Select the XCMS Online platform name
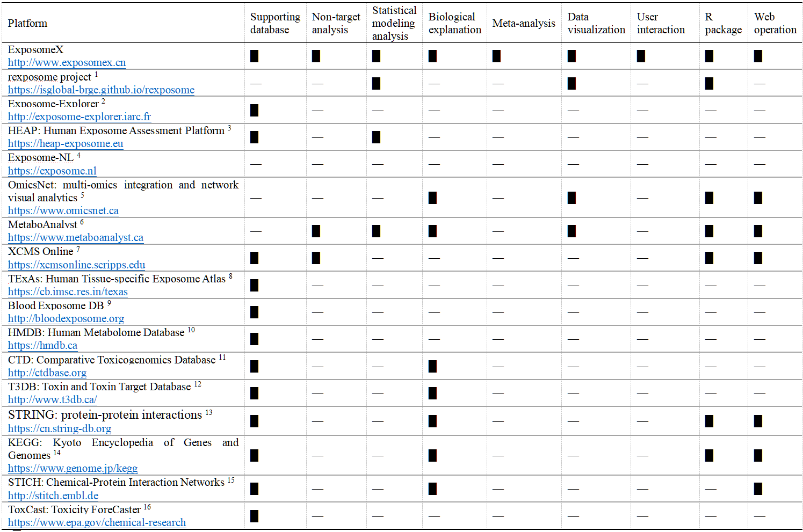 click(40, 251)
